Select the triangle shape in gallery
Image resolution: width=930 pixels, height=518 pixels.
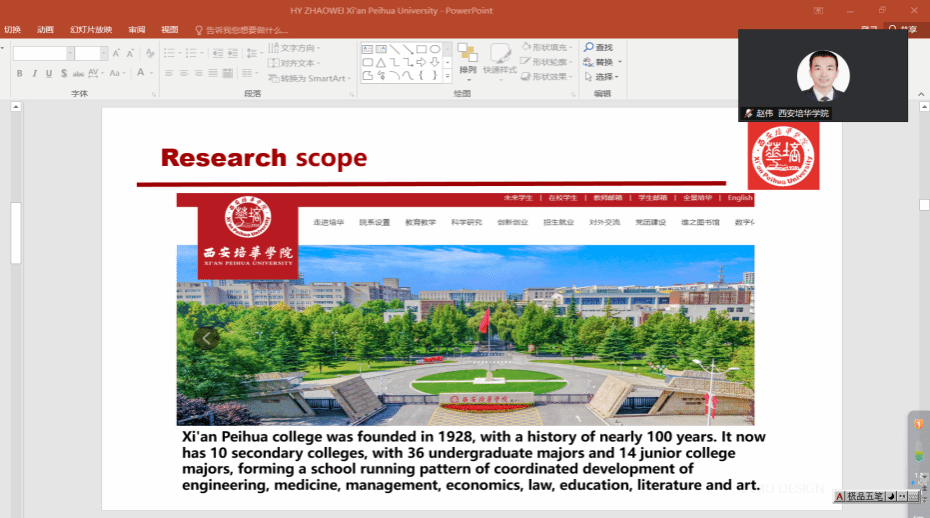(380, 62)
